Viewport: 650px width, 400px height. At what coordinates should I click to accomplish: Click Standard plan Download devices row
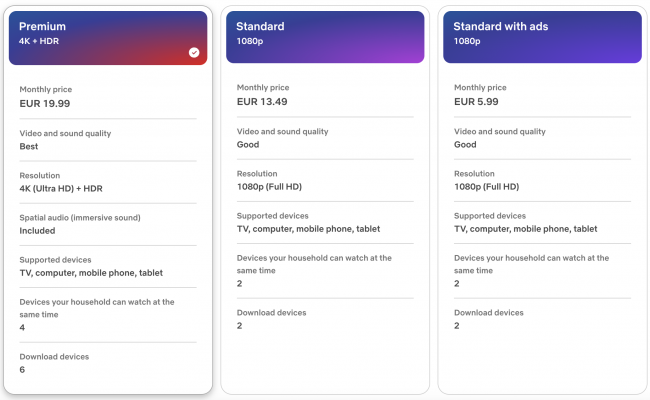[x=325, y=319]
